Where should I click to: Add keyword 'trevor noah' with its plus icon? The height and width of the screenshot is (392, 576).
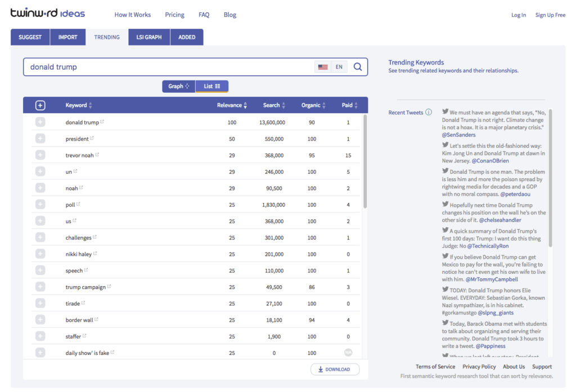[40, 155]
